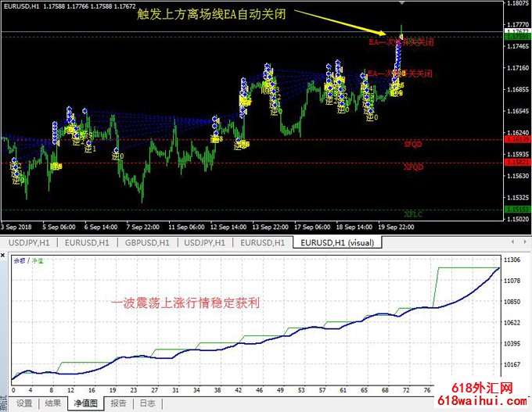
Task: Click the 1.15325 price scale label
Action: pos(518,197)
